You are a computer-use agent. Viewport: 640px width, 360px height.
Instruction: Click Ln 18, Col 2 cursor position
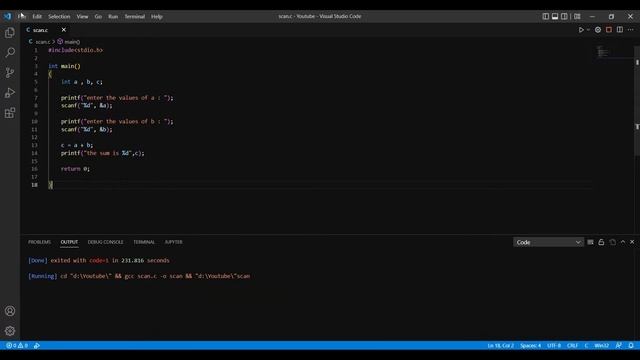(500, 345)
